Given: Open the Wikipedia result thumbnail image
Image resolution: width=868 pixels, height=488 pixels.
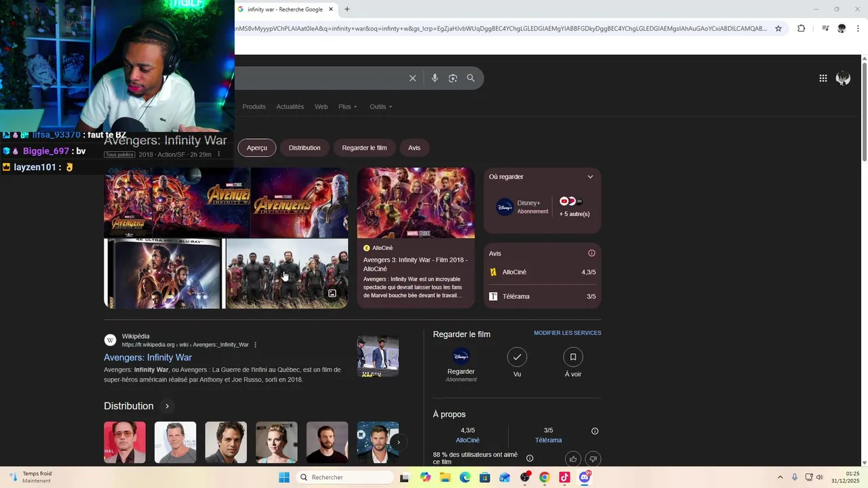Looking at the screenshot, I should pos(378,356).
